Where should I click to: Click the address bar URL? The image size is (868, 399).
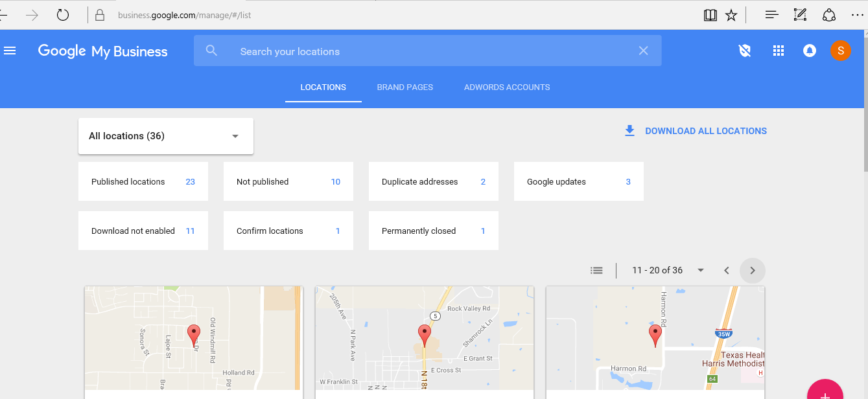pyautogui.click(x=185, y=15)
